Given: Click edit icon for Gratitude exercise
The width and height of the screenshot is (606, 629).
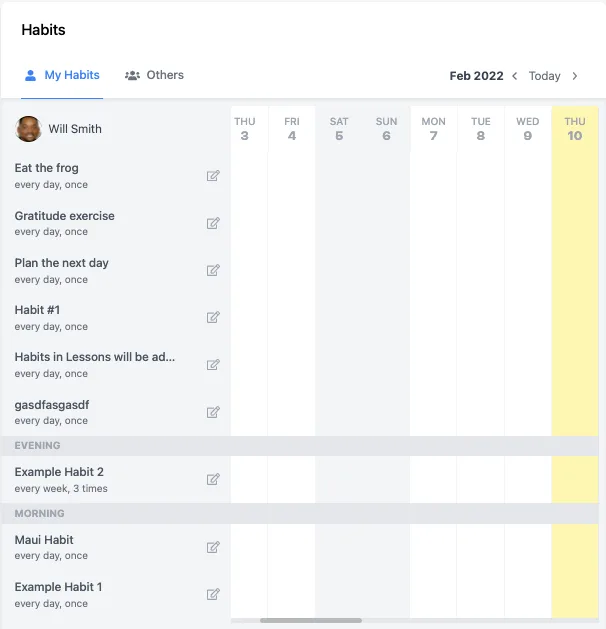Looking at the screenshot, I should pyautogui.click(x=213, y=223).
